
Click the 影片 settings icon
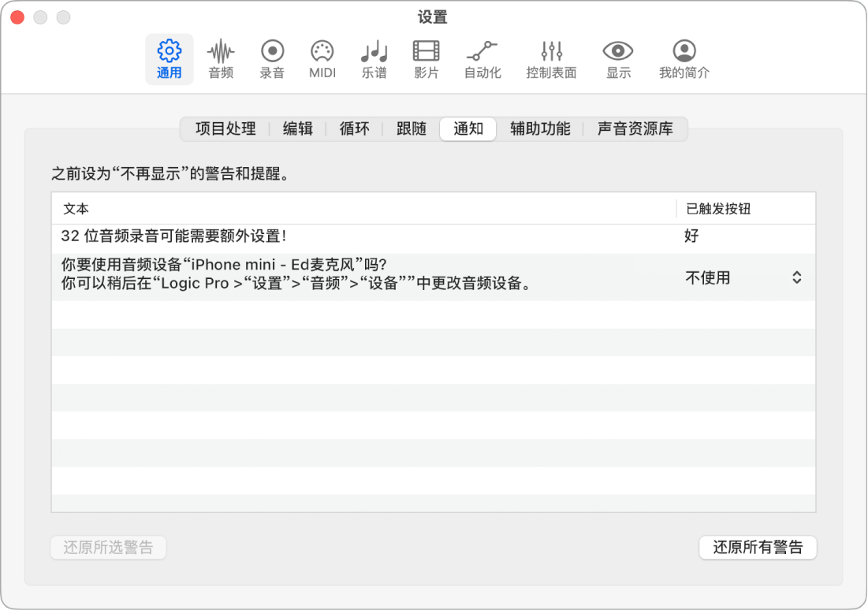(x=425, y=58)
